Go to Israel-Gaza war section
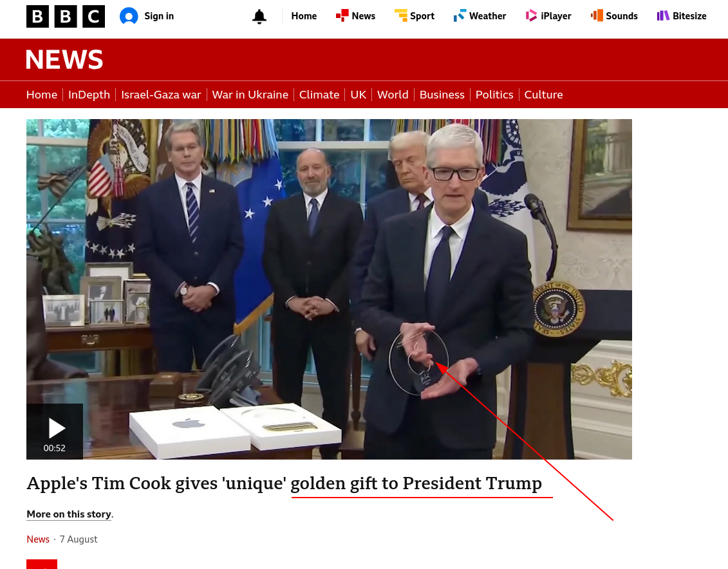728x569 pixels. pyautogui.click(x=161, y=95)
